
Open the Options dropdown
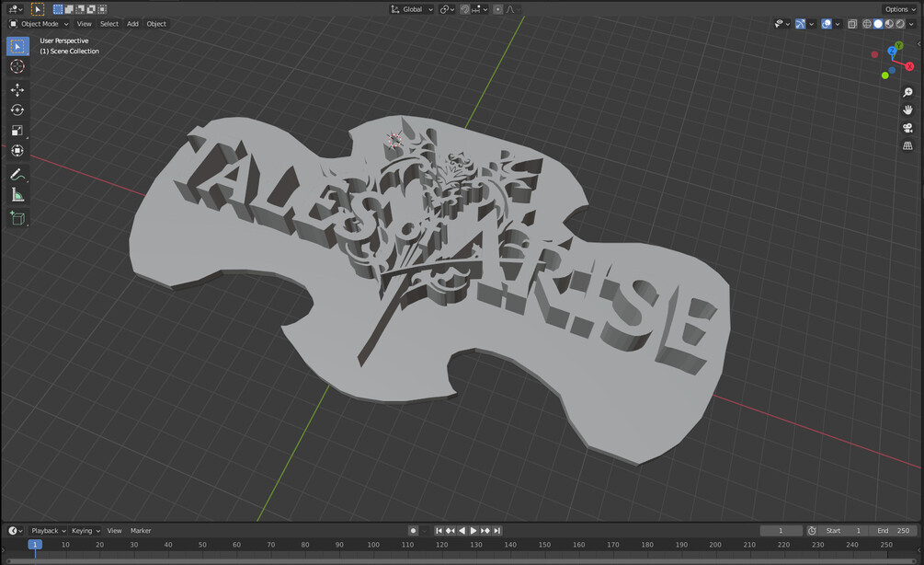pos(899,9)
